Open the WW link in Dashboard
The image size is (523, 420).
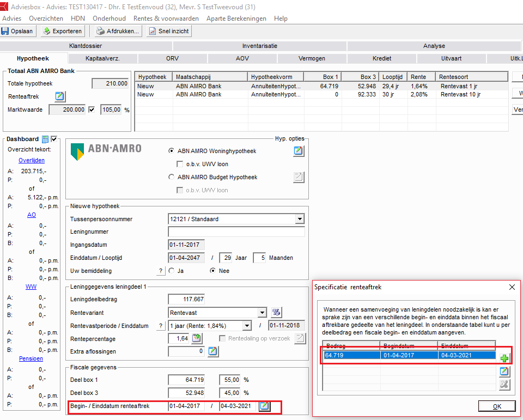pyautogui.click(x=31, y=287)
